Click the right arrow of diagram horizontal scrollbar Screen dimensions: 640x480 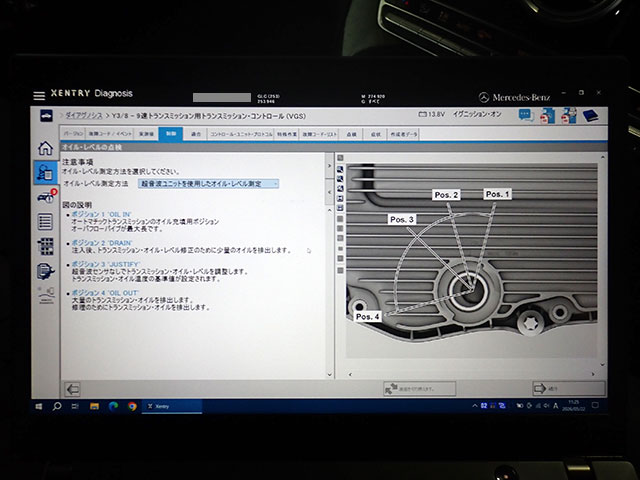click(x=593, y=374)
